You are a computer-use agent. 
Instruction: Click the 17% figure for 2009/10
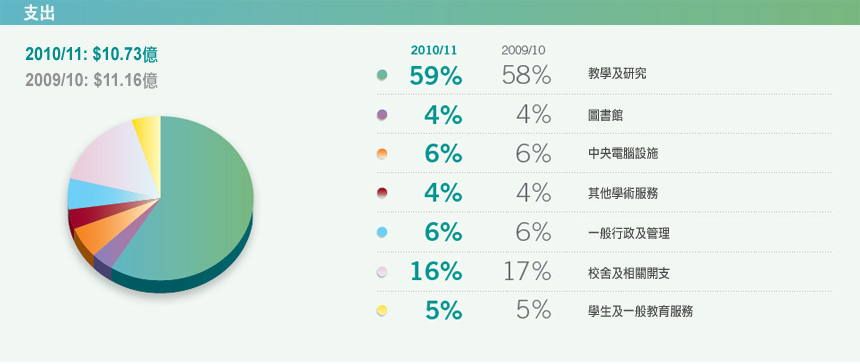(x=527, y=271)
